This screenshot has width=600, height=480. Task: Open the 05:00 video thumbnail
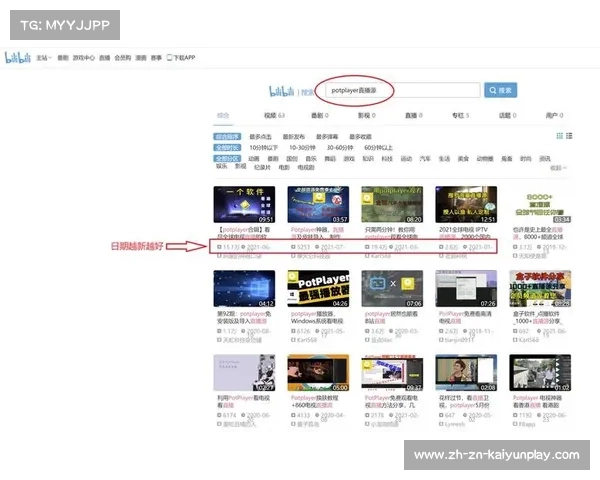click(x=318, y=373)
